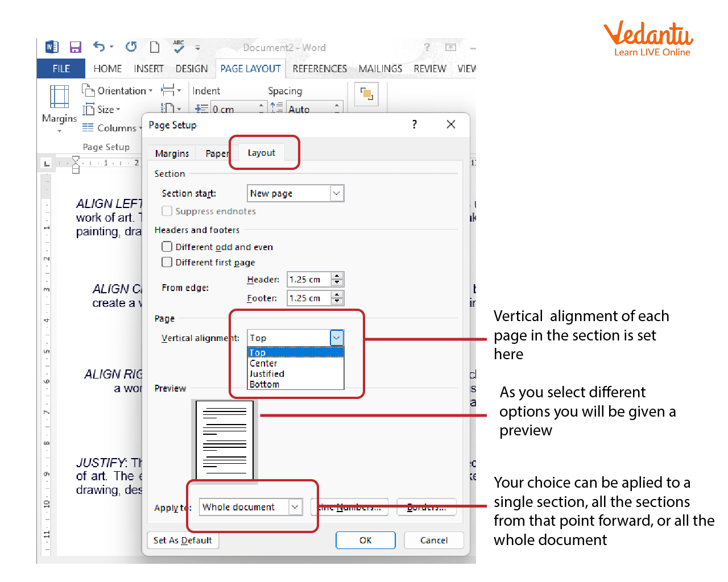
Task: Click the Set As Default button
Action: (183, 540)
